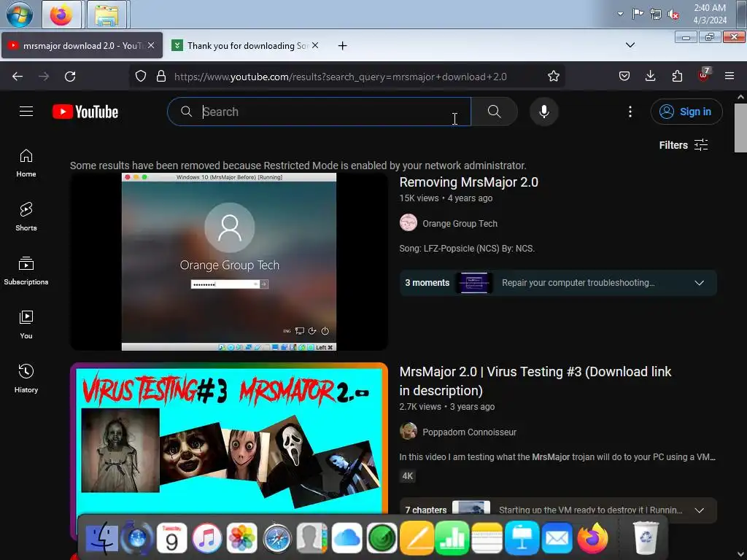Image resolution: width=747 pixels, height=560 pixels.
Task: Open YouTube settings three-dot menu
Action: tap(630, 112)
